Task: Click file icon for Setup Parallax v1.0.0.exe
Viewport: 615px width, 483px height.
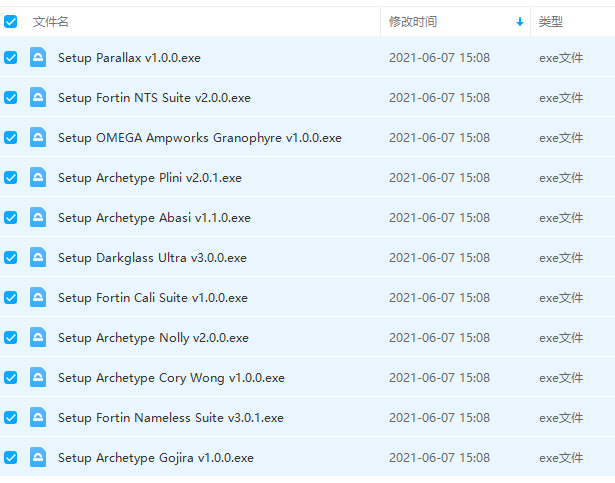Action: [38, 57]
